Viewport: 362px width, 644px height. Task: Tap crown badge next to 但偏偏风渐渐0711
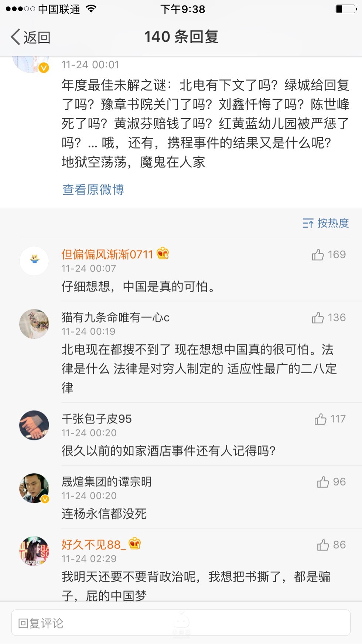[x=163, y=253]
